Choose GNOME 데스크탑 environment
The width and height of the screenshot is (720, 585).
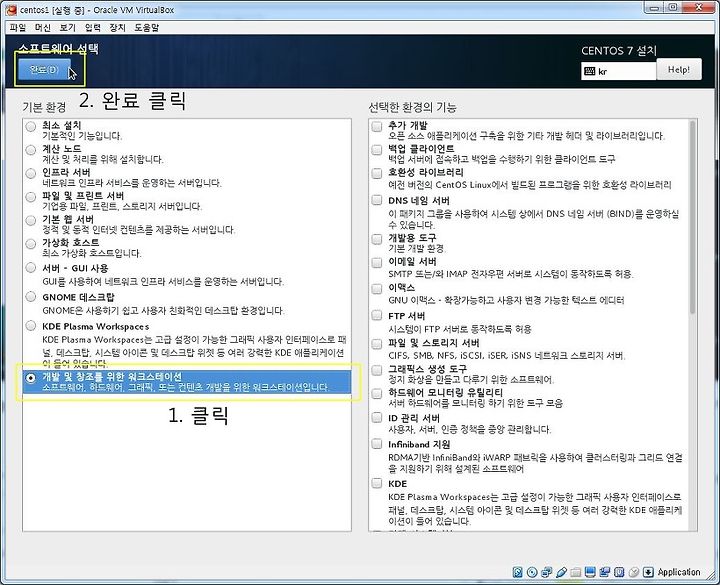point(31,297)
